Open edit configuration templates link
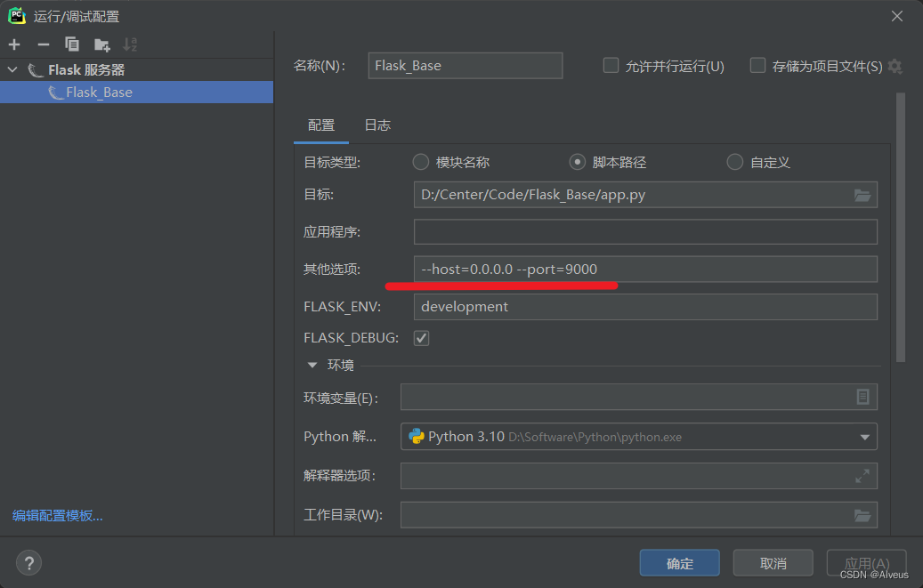 click(58, 516)
